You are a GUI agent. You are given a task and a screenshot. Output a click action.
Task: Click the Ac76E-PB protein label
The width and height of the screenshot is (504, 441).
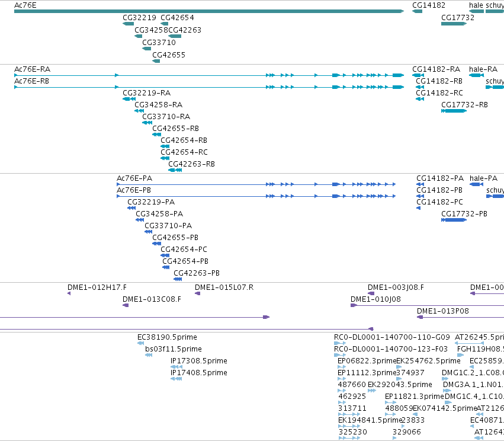click(134, 190)
